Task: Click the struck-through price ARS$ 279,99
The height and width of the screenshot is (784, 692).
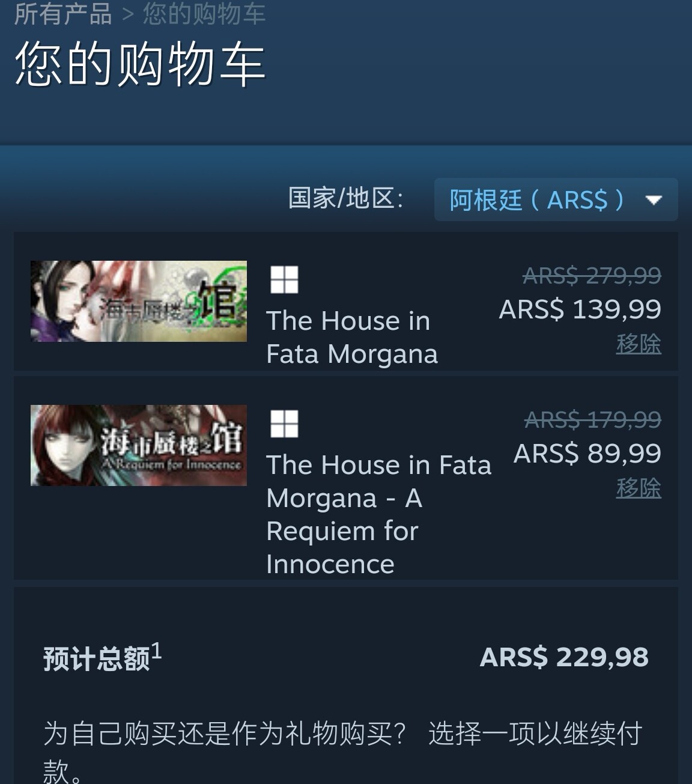Action: [592, 275]
